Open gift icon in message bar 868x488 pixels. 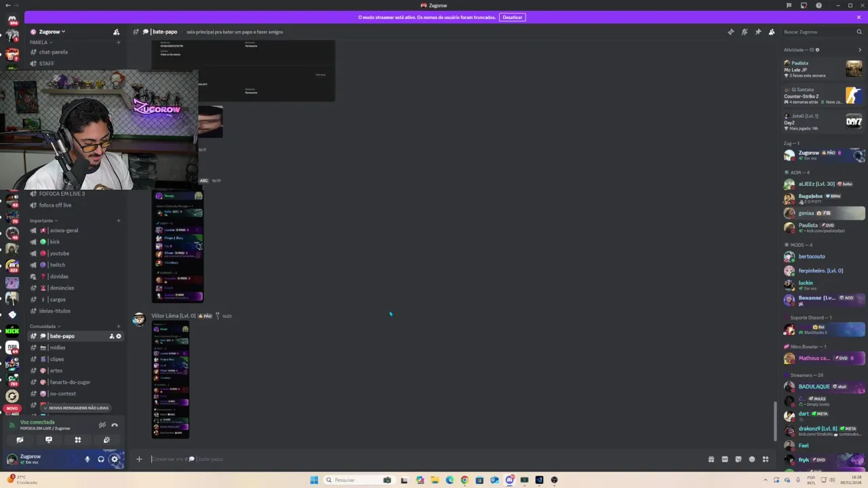pos(711,460)
